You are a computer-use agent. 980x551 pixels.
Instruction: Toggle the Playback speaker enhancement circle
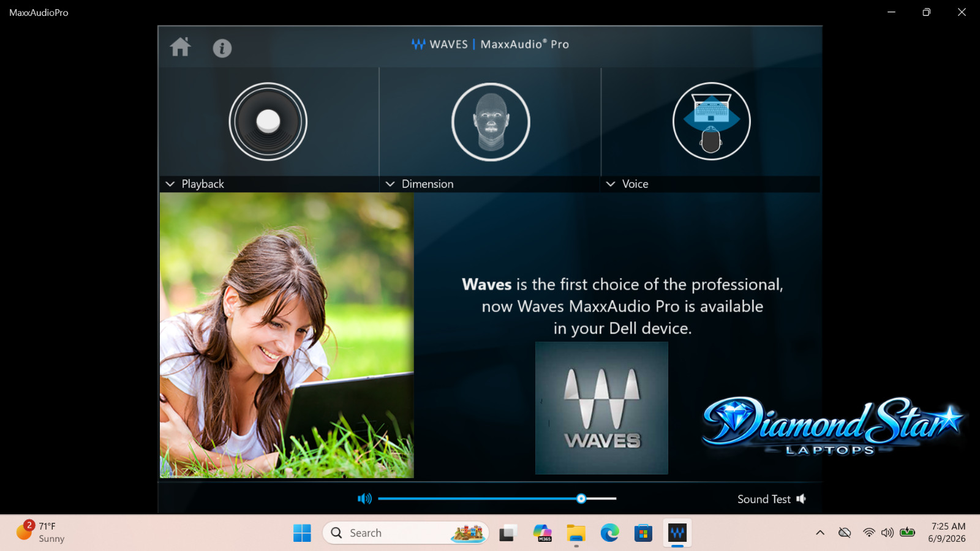tap(268, 122)
